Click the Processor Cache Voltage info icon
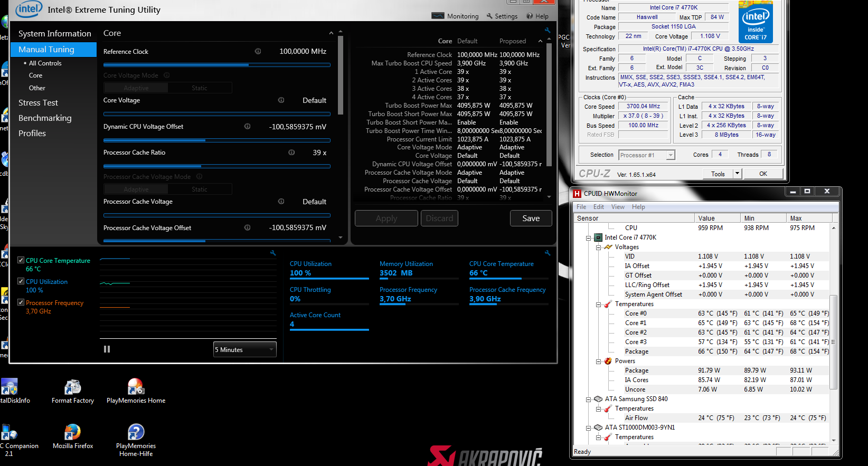 coord(281,201)
